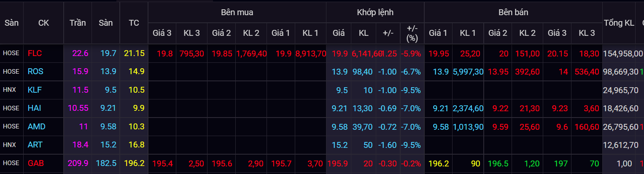The width and height of the screenshot is (644, 174).
Task: Select the Khớp lệnh header group
Action: tap(375, 12)
